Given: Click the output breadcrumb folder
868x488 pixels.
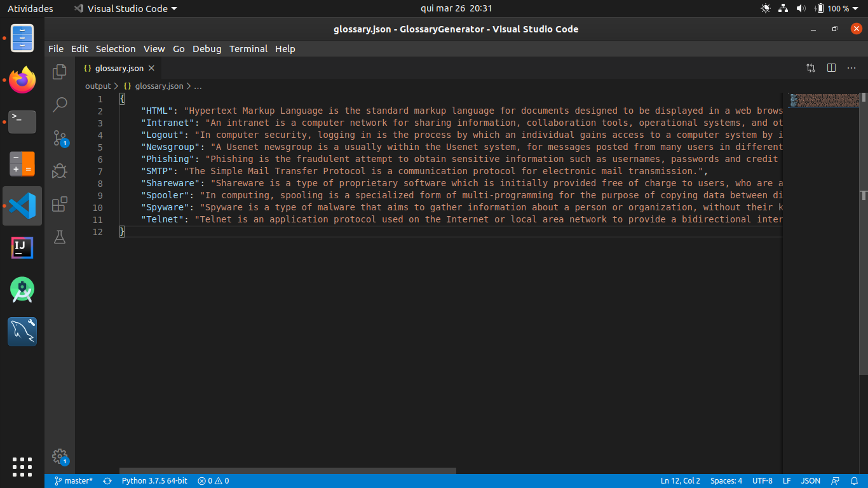Looking at the screenshot, I should click(x=98, y=86).
